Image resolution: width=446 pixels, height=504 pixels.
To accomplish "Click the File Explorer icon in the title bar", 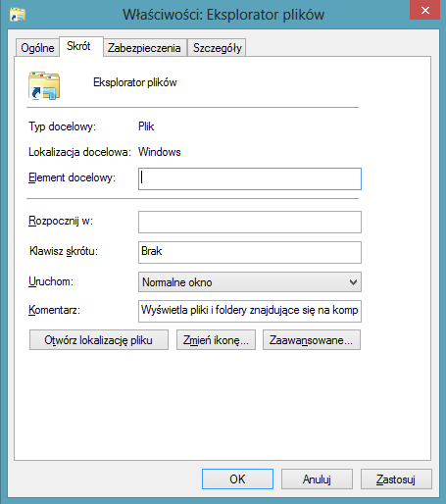I will tap(18, 15).
